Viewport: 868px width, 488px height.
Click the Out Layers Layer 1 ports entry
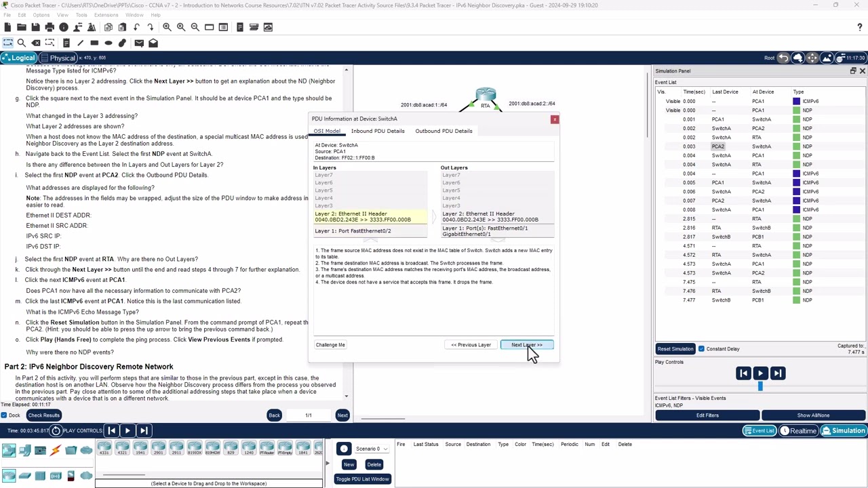497,231
